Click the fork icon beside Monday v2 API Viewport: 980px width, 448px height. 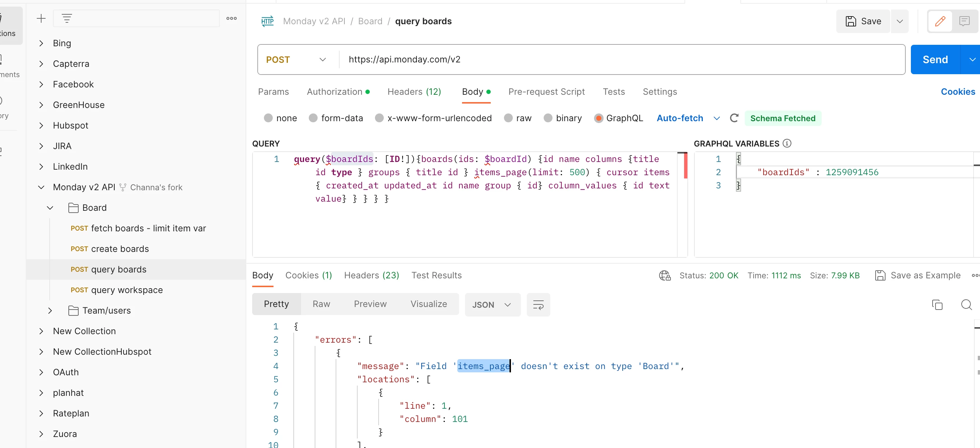pyautogui.click(x=122, y=187)
